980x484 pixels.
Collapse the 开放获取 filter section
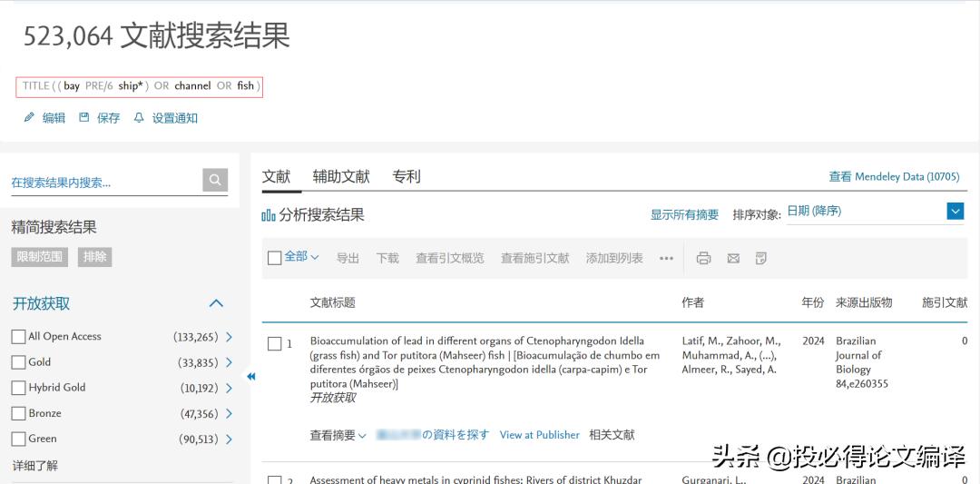(x=216, y=303)
